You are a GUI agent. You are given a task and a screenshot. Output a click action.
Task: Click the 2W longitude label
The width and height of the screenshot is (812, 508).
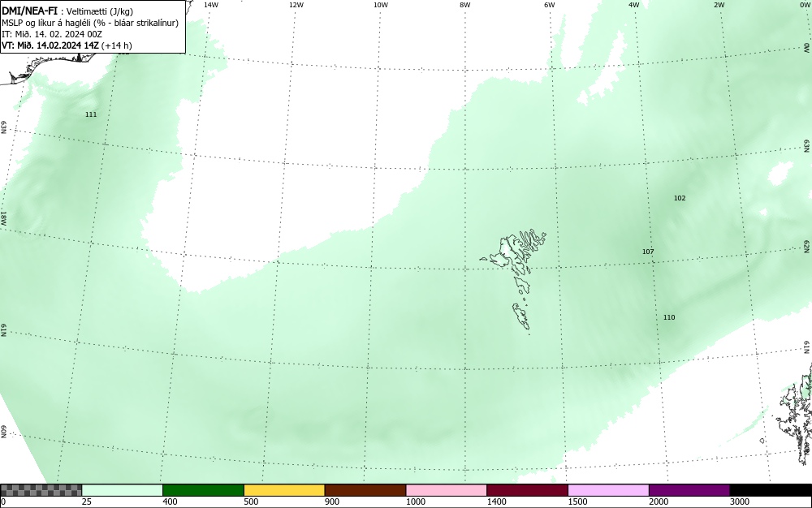[719, 5]
